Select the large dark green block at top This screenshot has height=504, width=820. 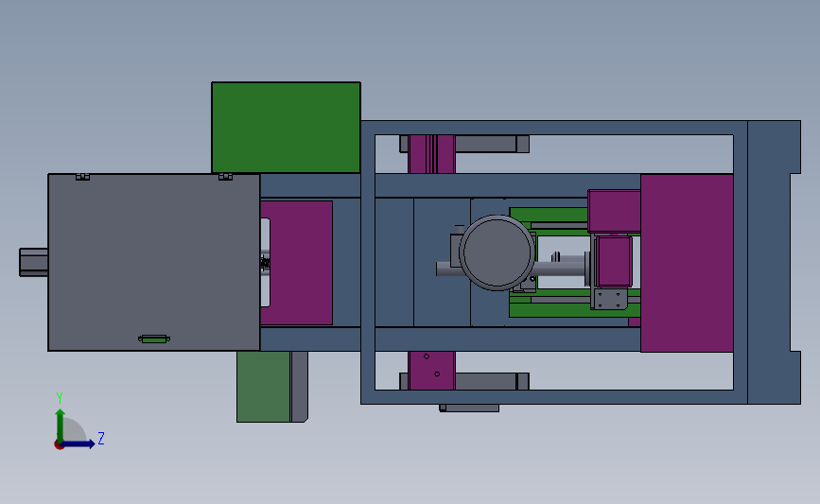point(286,128)
